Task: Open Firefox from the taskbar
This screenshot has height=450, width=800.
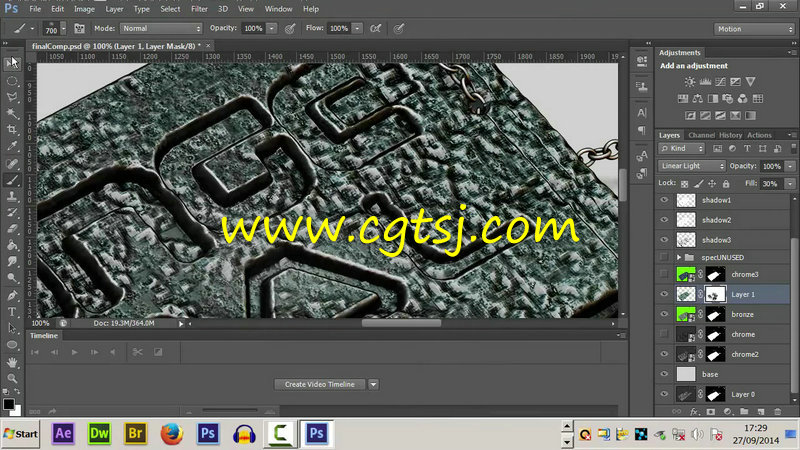Action: coord(171,434)
